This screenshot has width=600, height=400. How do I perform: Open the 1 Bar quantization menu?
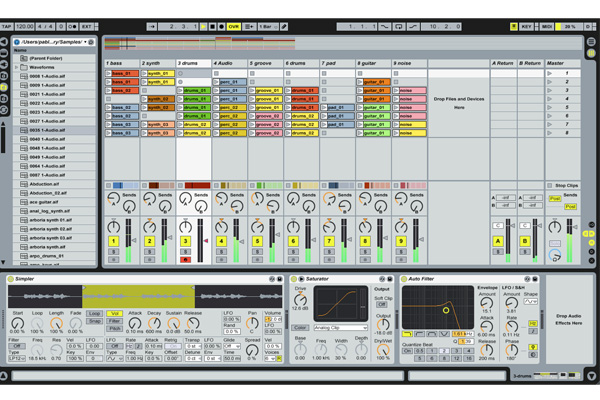(x=268, y=26)
